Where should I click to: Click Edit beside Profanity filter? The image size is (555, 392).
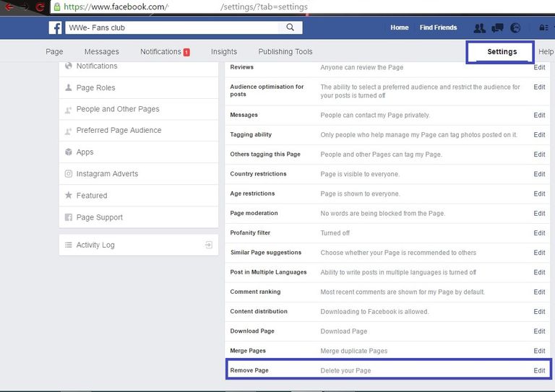click(539, 233)
